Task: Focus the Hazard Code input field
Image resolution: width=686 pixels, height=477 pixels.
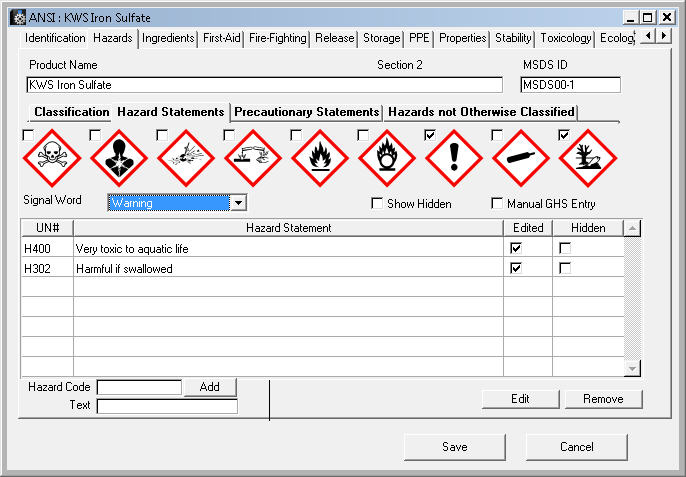Action: tap(139, 387)
